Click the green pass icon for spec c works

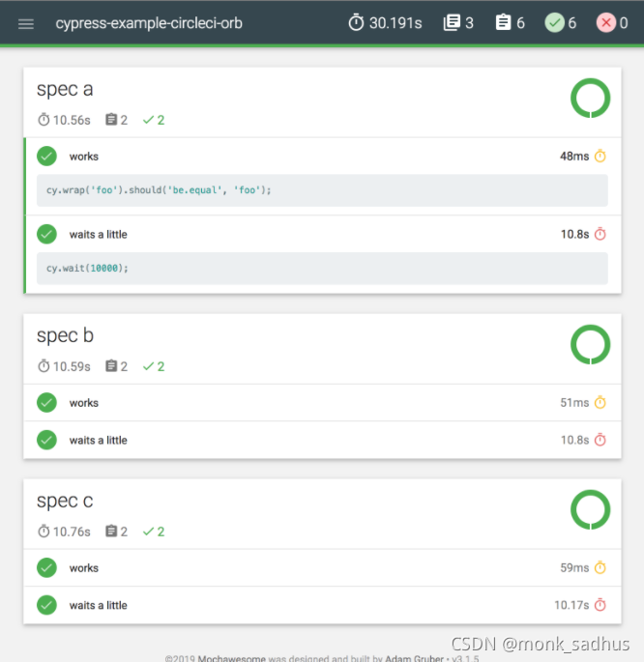46,568
